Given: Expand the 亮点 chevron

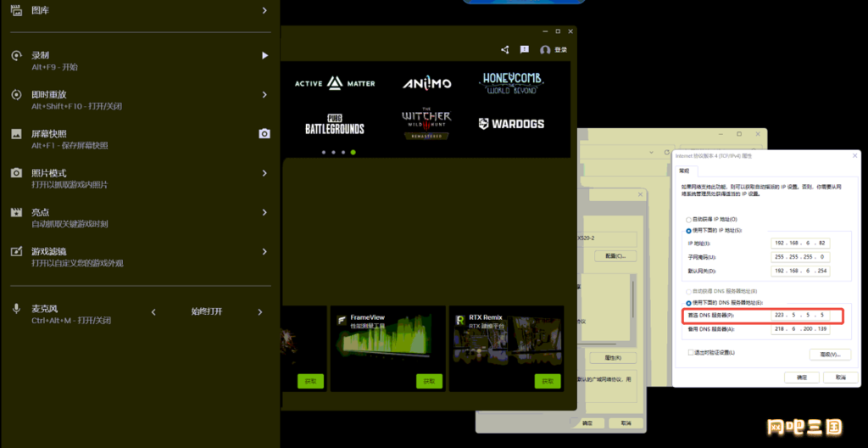Looking at the screenshot, I should click(x=264, y=212).
